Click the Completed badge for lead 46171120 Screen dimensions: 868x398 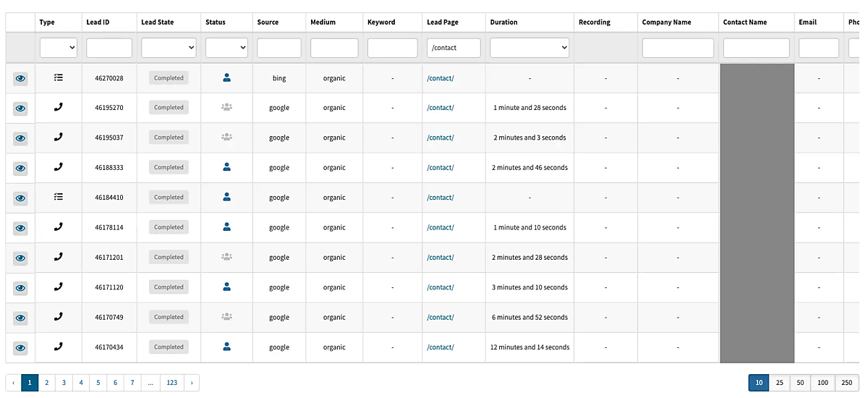point(169,287)
